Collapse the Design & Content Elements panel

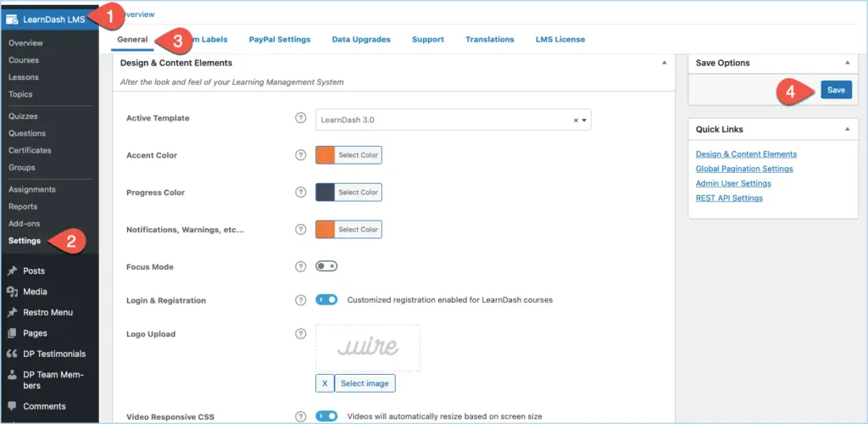click(665, 63)
